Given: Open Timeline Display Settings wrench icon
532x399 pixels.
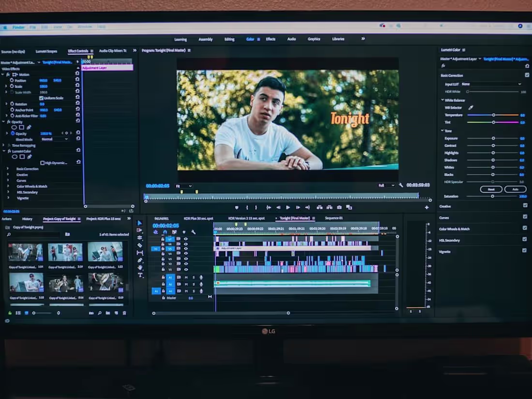Looking at the screenshot, I should point(193,232).
